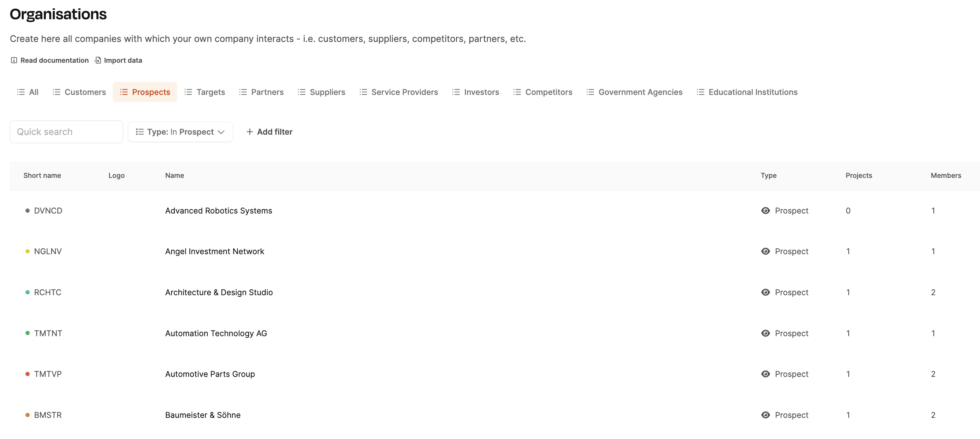Image resolution: width=980 pixels, height=439 pixels.
Task: Click the Read documentation book icon
Action: (x=14, y=60)
